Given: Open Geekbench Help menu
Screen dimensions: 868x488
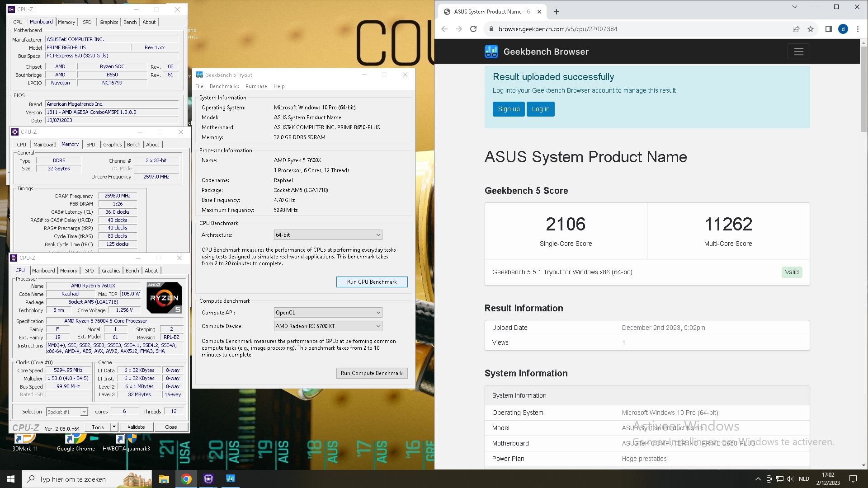Looking at the screenshot, I should [x=279, y=86].
